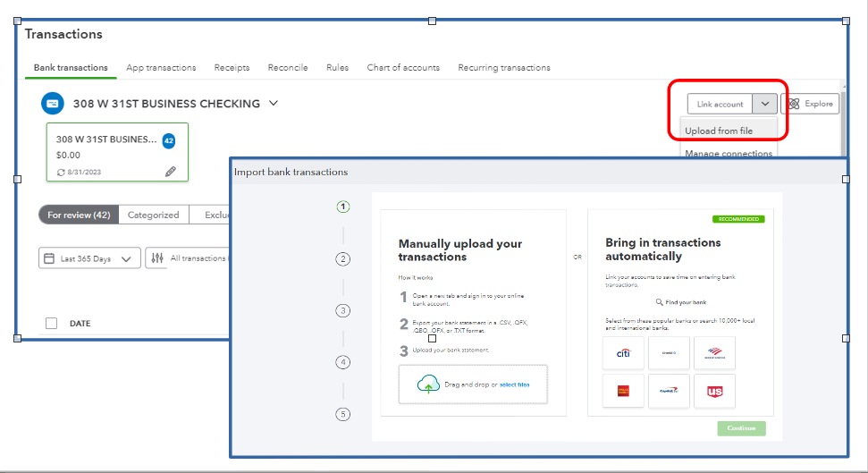Open the Chart of accounts tab
This screenshot has width=868, height=473.
[x=403, y=68]
